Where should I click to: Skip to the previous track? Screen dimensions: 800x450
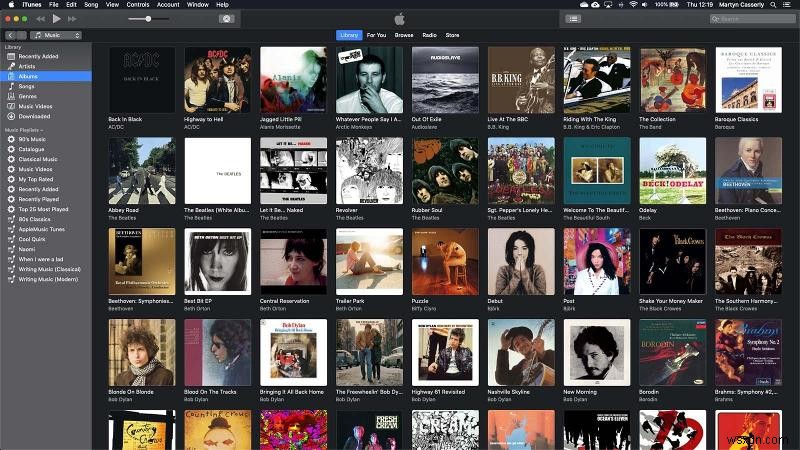coord(40,19)
